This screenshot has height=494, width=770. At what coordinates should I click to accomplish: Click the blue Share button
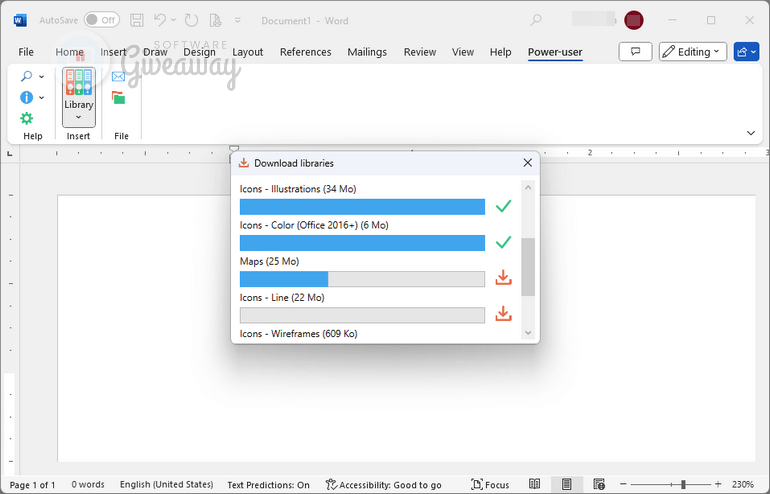coord(746,52)
